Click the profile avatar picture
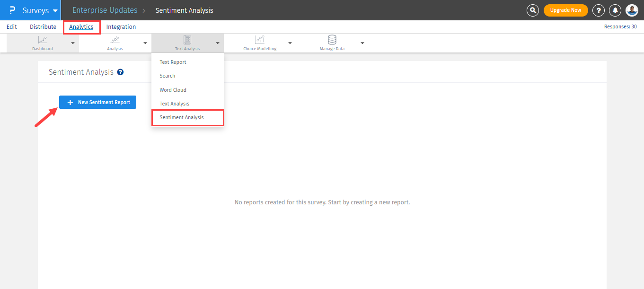 coord(632,10)
